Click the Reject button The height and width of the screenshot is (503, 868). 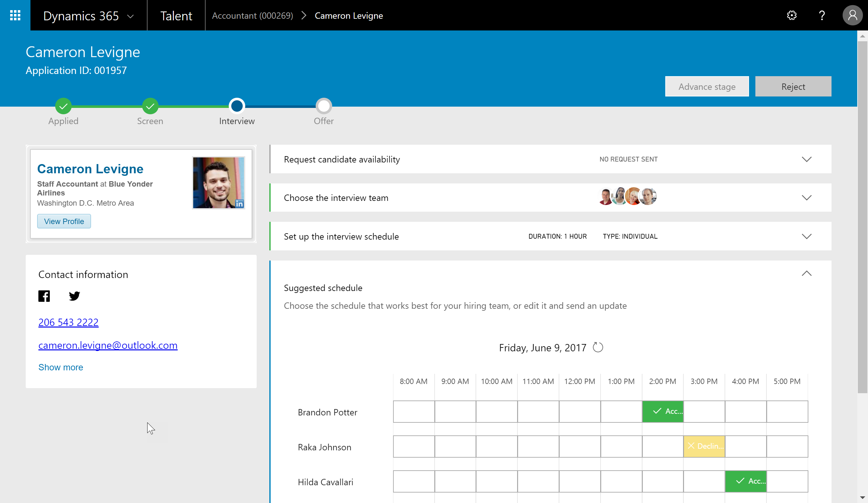793,86
